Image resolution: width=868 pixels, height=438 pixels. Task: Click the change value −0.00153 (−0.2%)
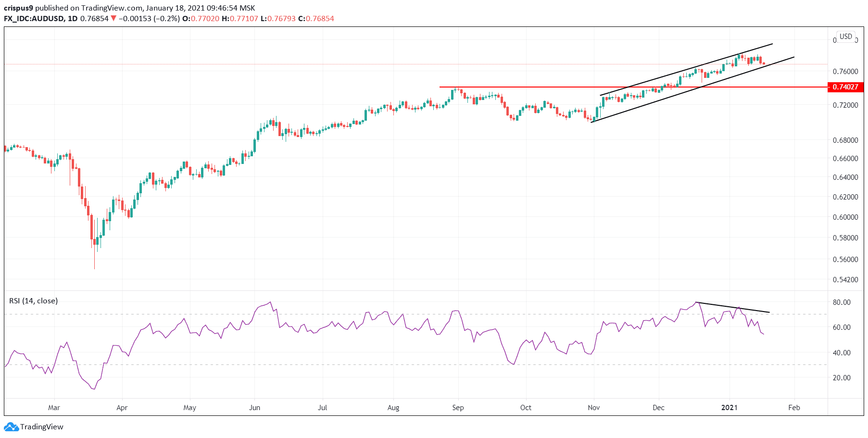(150, 19)
